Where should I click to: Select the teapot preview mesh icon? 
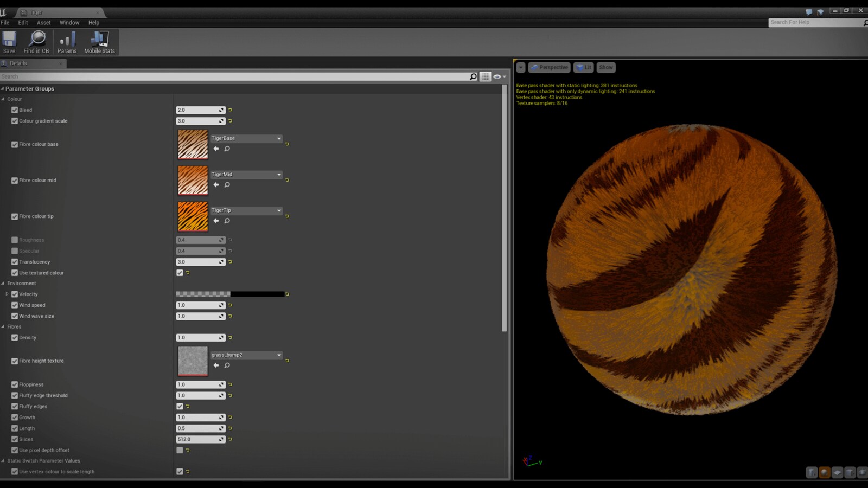point(862,472)
